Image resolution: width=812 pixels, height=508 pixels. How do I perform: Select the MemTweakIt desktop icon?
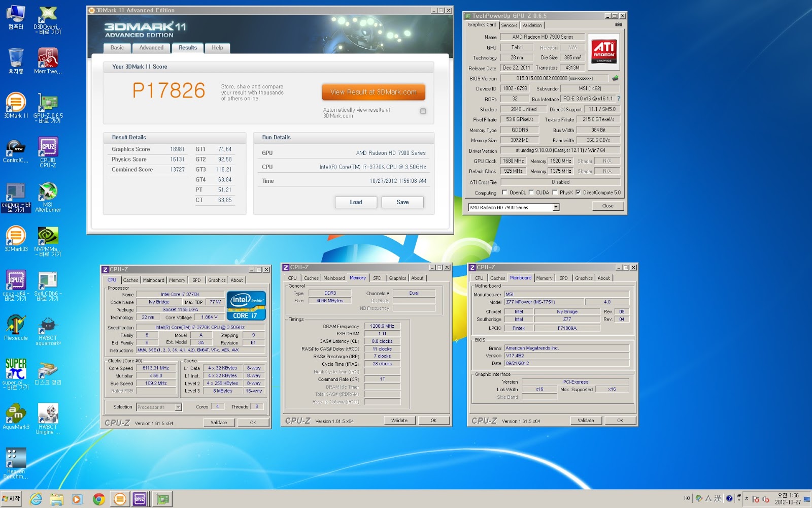pyautogui.click(x=48, y=61)
